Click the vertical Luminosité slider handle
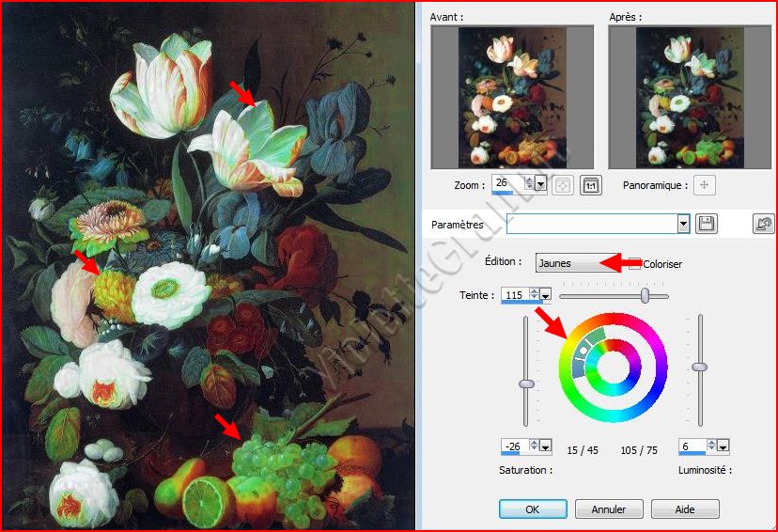Viewport: 778px width, 532px height. point(699,367)
